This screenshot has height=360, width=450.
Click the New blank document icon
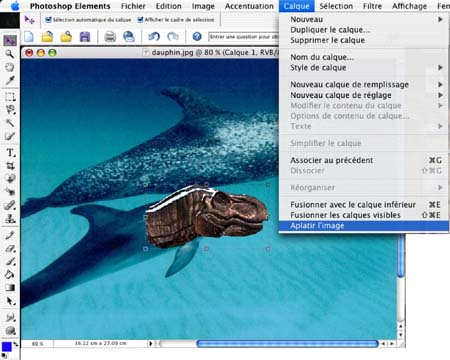(29, 36)
